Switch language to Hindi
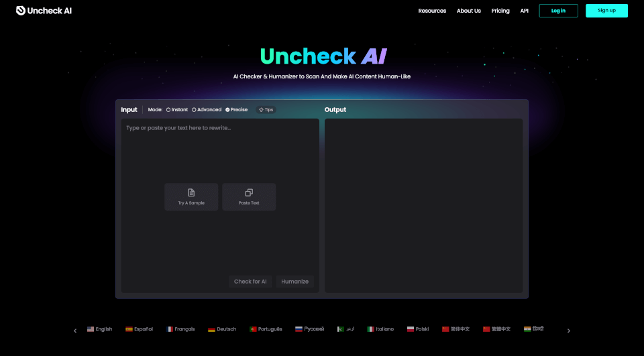Image resolution: width=644 pixels, height=356 pixels. (x=533, y=329)
